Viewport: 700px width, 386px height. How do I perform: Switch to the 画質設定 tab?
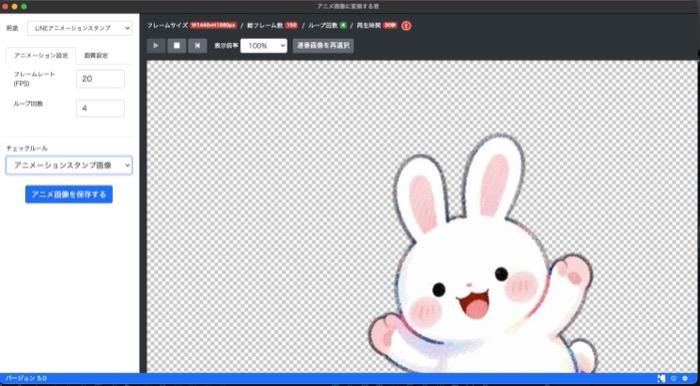click(x=96, y=56)
